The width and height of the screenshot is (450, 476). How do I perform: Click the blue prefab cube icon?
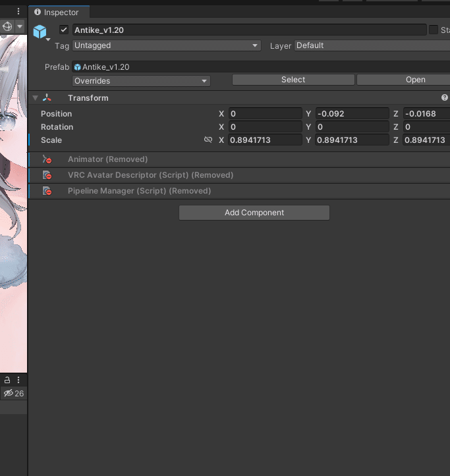pyautogui.click(x=40, y=32)
